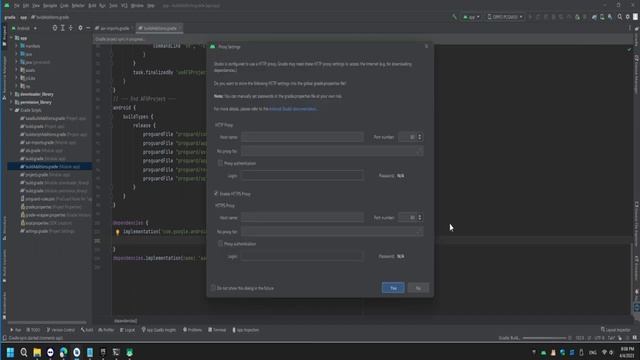Click Yes in Proxy Settings dialog
Screen dimensions: 640x360
pyautogui.click(x=393, y=288)
